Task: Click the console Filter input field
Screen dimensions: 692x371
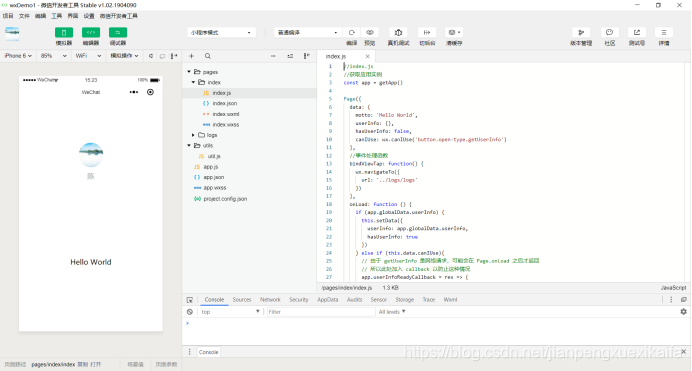Action: pyautogui.click(x=321, y=312)
